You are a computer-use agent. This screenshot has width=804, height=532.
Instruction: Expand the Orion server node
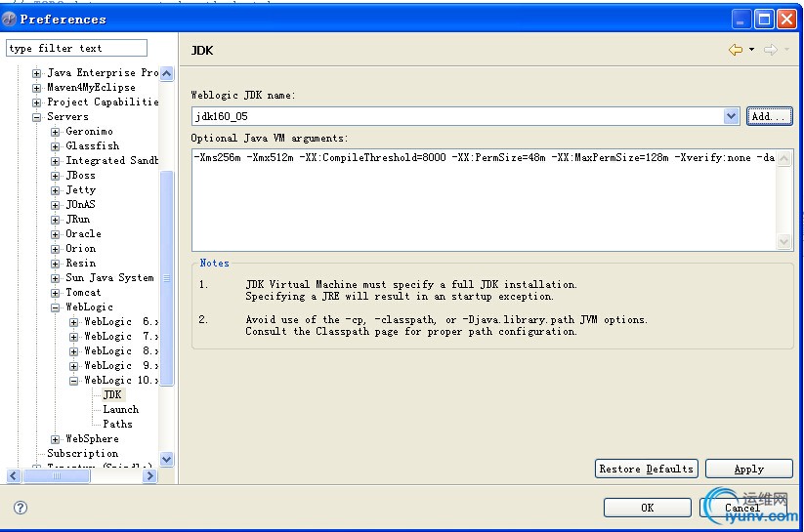55,249
